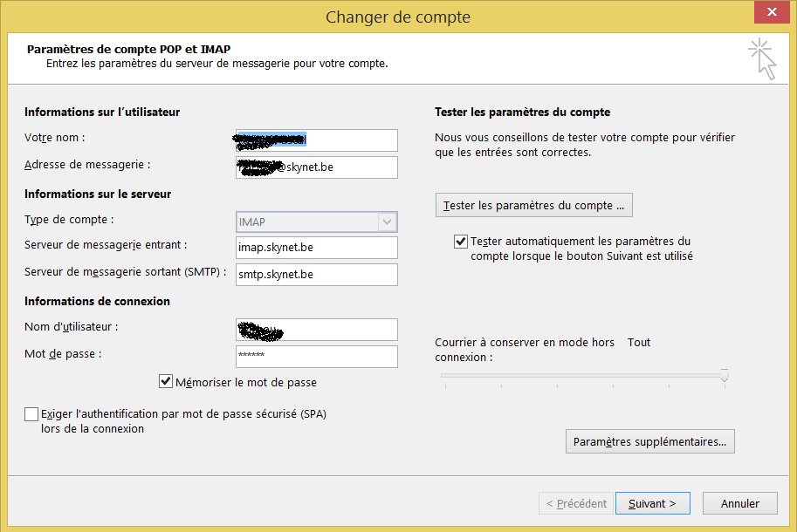This screenshot has width=797, height=532.
Task: Click the cursor sparkle icon in header
Action: 762,58
